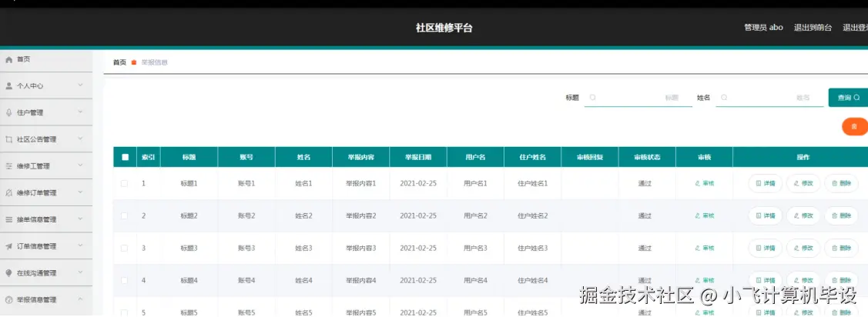Expand the 社区公告管理 chevron

point(80,138)
